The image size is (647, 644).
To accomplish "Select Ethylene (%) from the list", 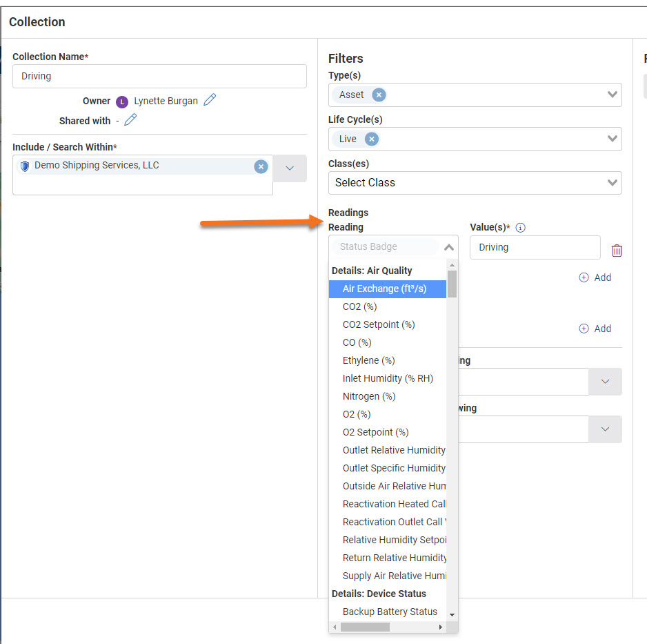I will tap(388, 360).
